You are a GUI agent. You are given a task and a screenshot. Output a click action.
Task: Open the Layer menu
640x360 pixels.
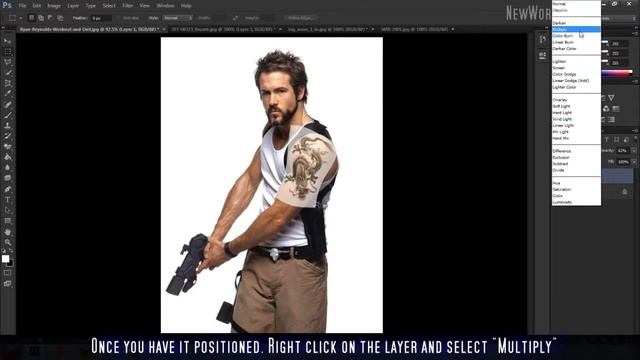[x=73, y=6]
